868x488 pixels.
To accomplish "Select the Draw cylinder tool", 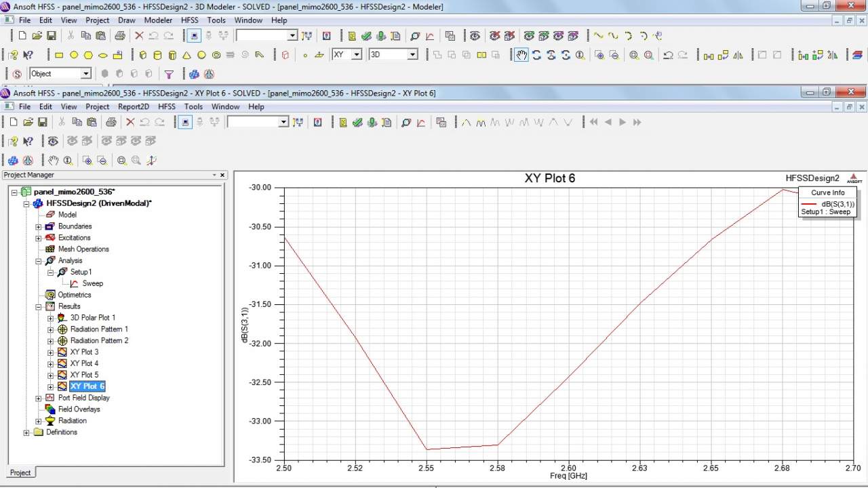I will 157,55.
